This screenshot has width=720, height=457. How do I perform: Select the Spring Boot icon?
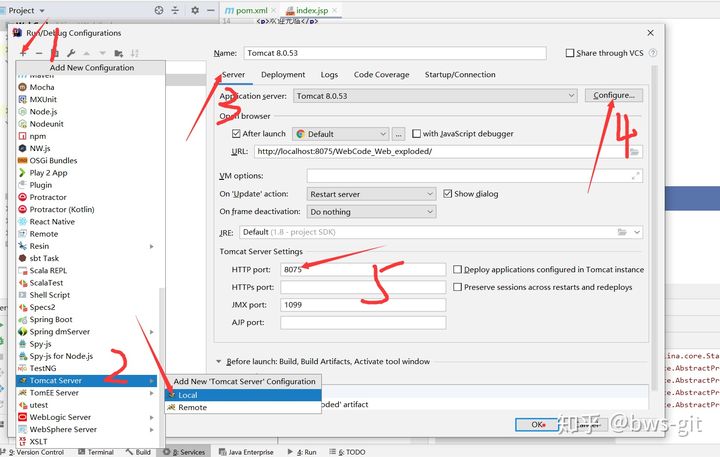[22, 319]
